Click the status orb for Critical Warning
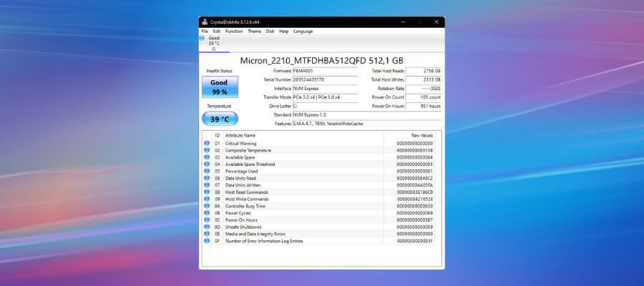The width and height of the screenshot is (644, 286). click(207, 143)
